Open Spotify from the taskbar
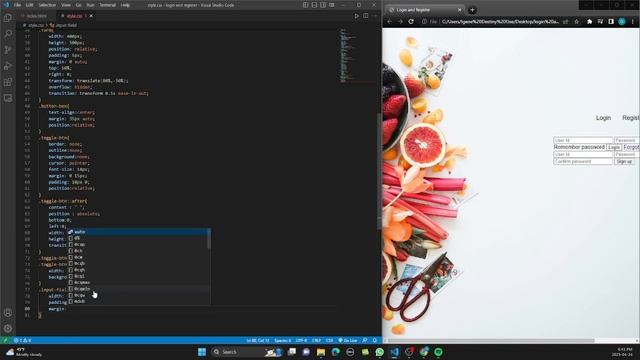Screen dimensions: 640x360 tap(438, 352)
